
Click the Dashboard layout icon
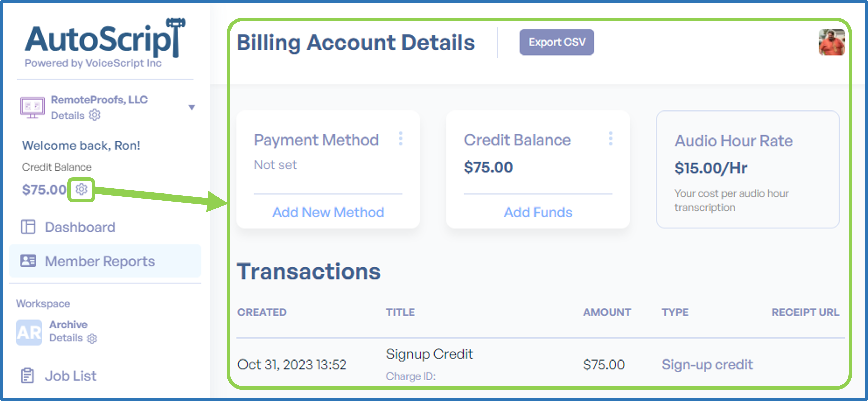click(28, 227)
